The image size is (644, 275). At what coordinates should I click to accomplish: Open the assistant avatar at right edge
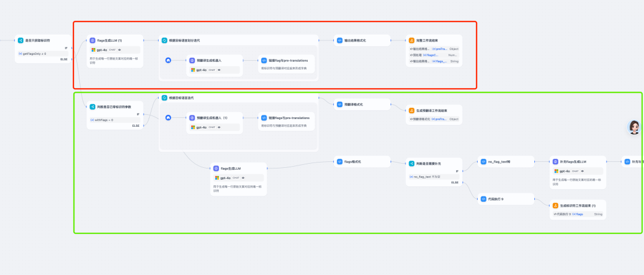634,127
